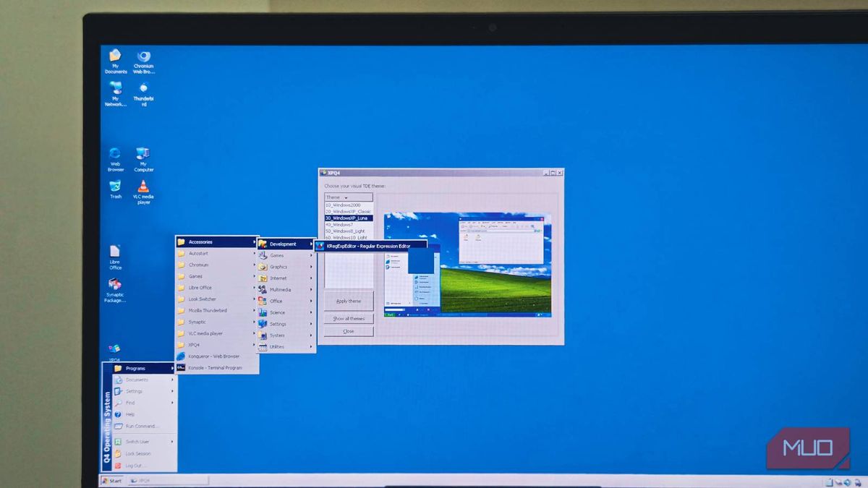
Task: Click the Apply theme button
Action: pyautogui.click(x=349, y=301)
